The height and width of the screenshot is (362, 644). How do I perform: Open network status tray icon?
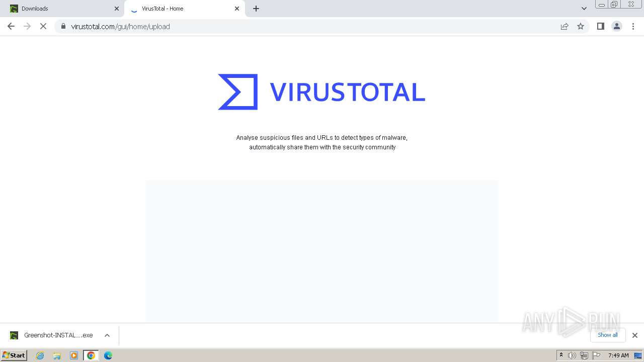point(584,355)
